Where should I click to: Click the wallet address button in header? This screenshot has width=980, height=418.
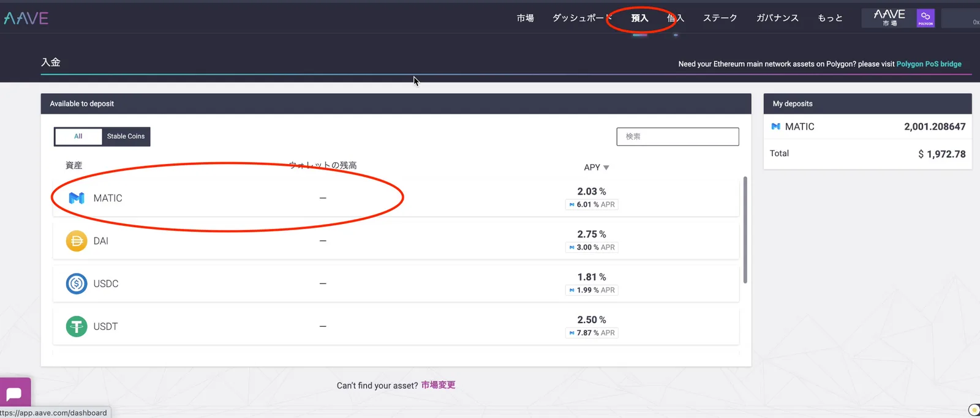960,18
